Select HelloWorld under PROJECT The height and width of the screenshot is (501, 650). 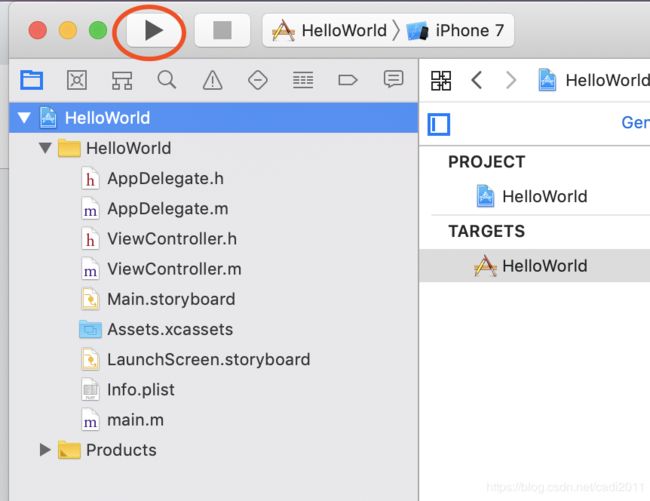(532, 196)
